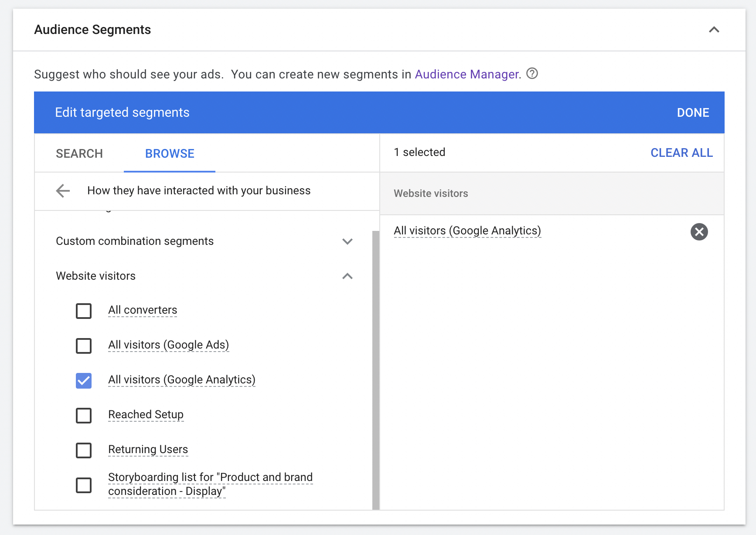This screenshot has width=756, height=535.
Task: Uncheck All visitors (Google Analytics) checkbox
Action: pos(84,381)
